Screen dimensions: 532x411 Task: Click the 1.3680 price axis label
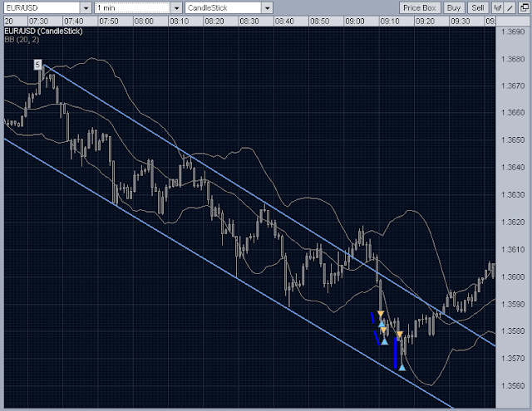(513, 59)
